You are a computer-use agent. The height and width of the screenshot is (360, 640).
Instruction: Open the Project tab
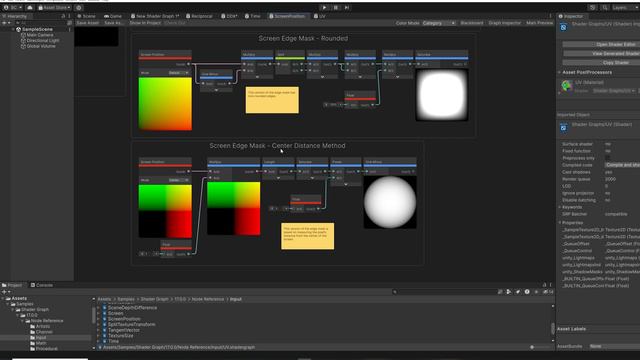(12, 285)
